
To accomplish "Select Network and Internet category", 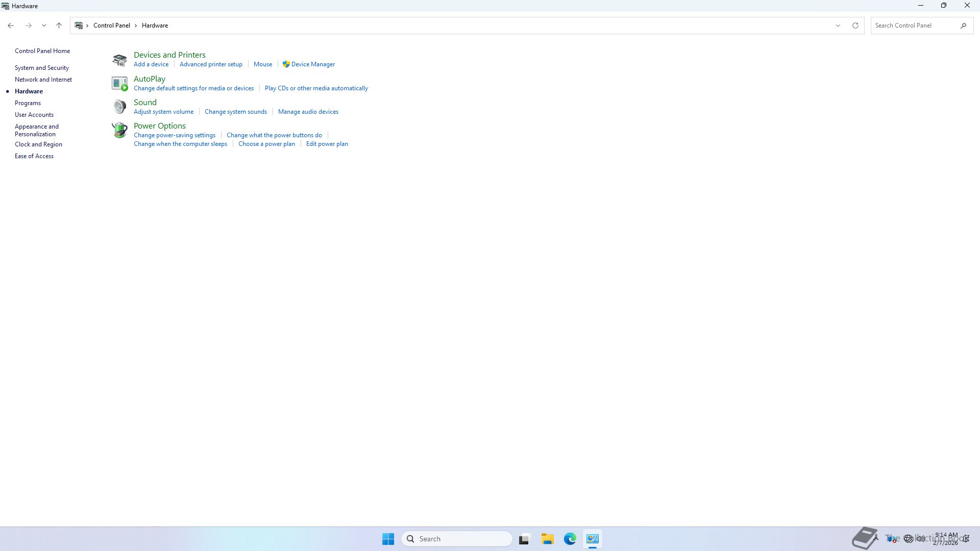I will tap(43, 80).
